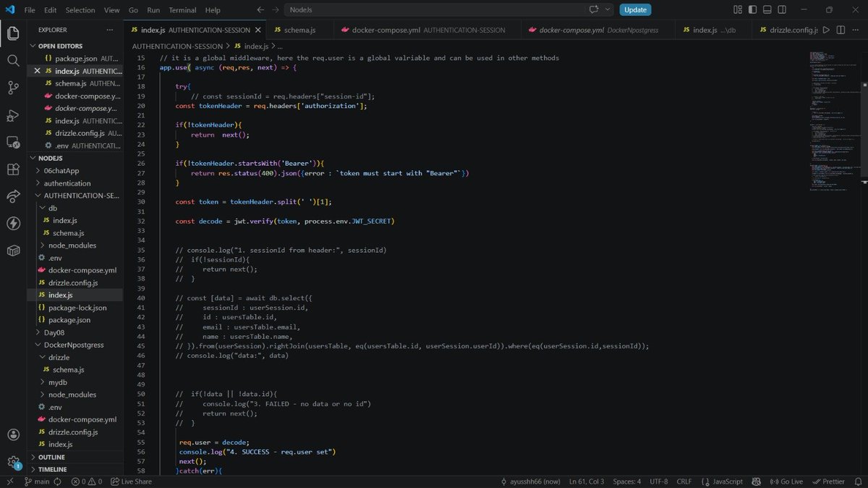
Task: Open the editor More Actions ellipsis
Action: (856, 30)
